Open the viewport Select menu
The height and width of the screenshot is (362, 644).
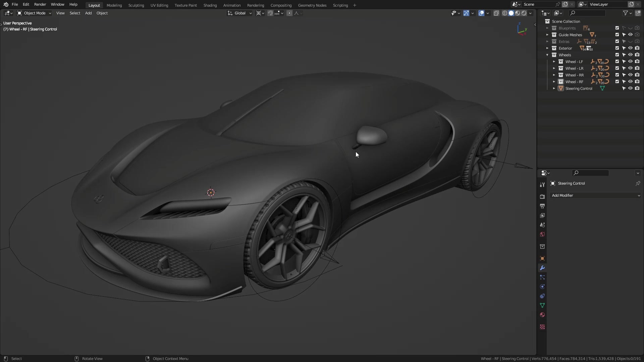pos(75,13)
